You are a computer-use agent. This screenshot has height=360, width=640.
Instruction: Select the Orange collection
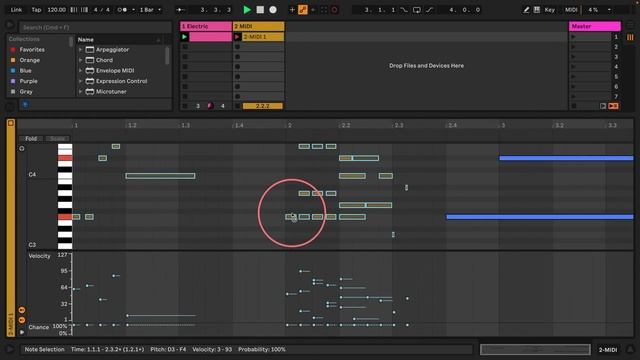coord(29,60)
